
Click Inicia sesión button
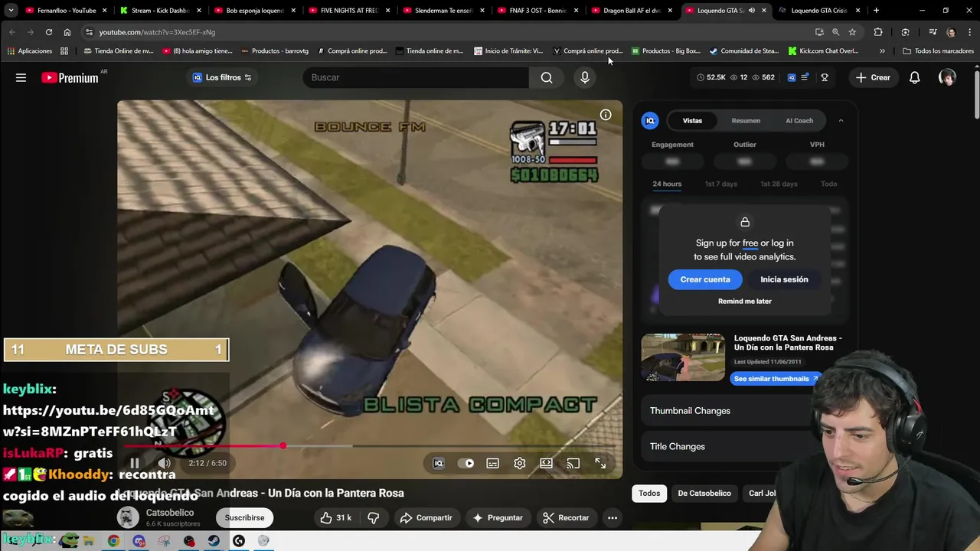pos(784,279)
